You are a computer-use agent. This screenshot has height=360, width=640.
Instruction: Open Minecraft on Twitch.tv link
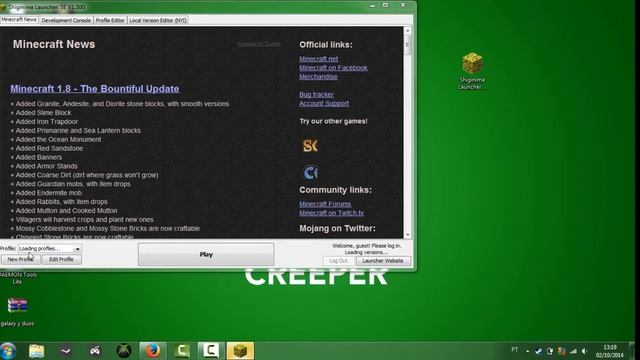pos(331,213)
